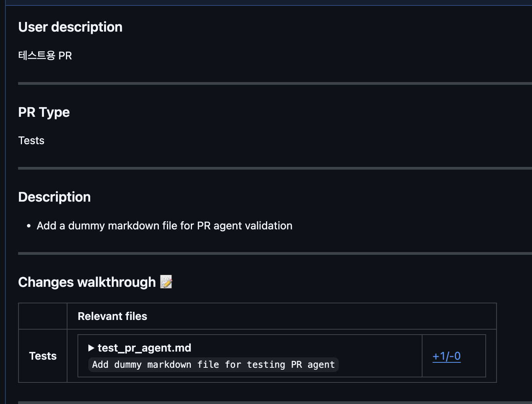Click the divider above Changes walkthrough

coord(270,253)
